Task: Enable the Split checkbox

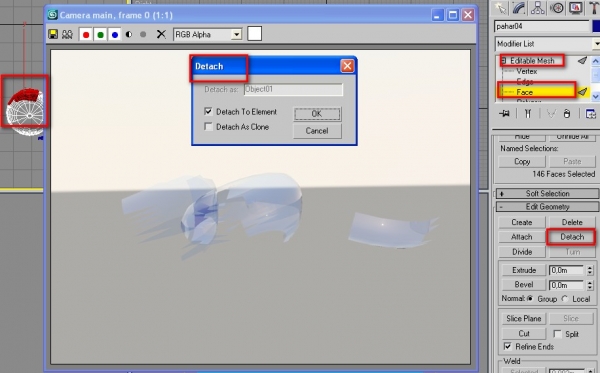Action: coord(558,334)
